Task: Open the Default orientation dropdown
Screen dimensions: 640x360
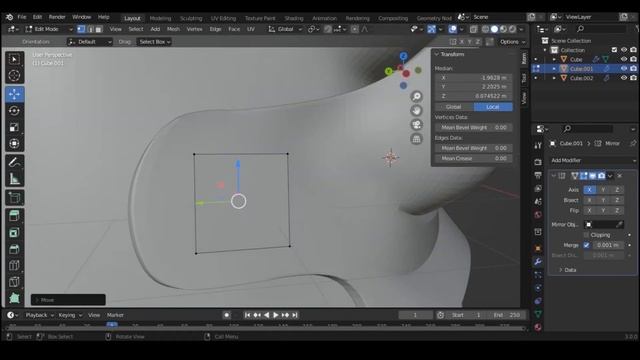Action: [x=90, y=42]
